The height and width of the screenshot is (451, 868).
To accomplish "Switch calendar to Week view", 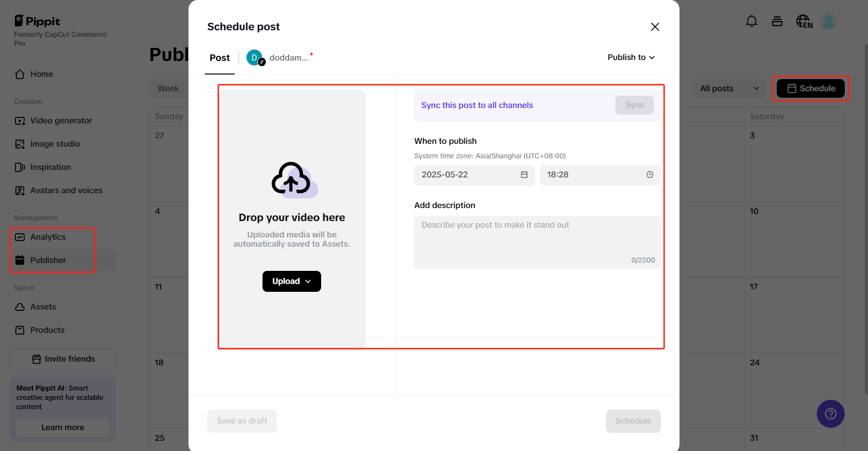I will coord(168,88).
